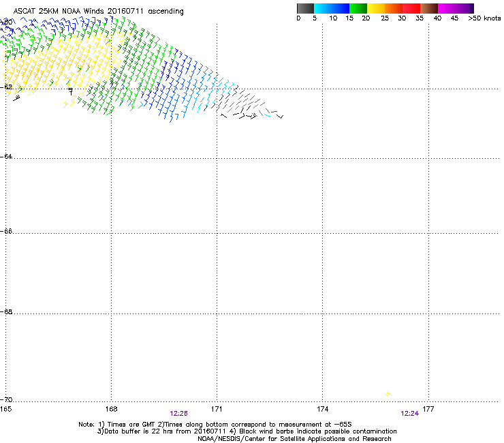The width and height of the screenshot is (504, 443).
Task: Click the brown 35-40 knots legend swatch
Action: (429, 8)
